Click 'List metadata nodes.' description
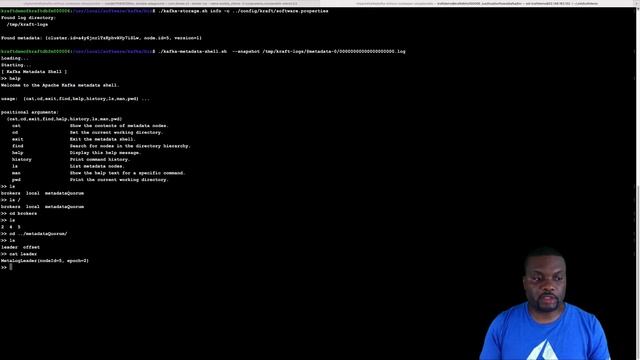Screen dimensions: 640x360 pyautogui.click(x=97, y=166)
